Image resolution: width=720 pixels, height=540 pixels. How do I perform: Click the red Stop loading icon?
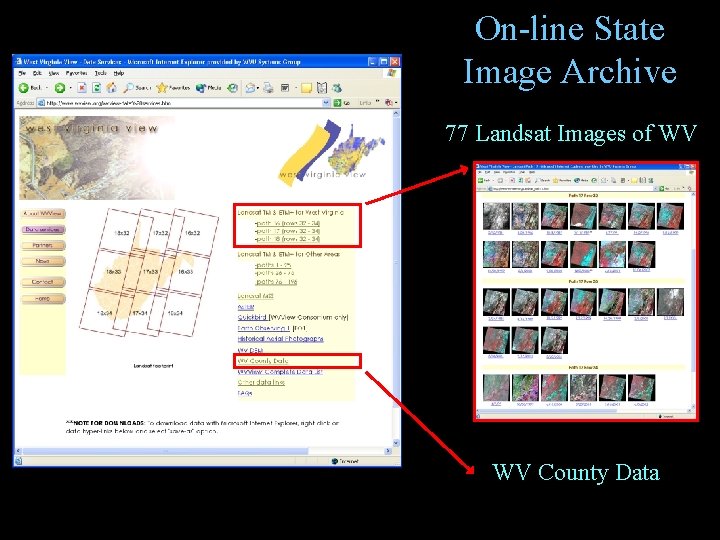82,88
